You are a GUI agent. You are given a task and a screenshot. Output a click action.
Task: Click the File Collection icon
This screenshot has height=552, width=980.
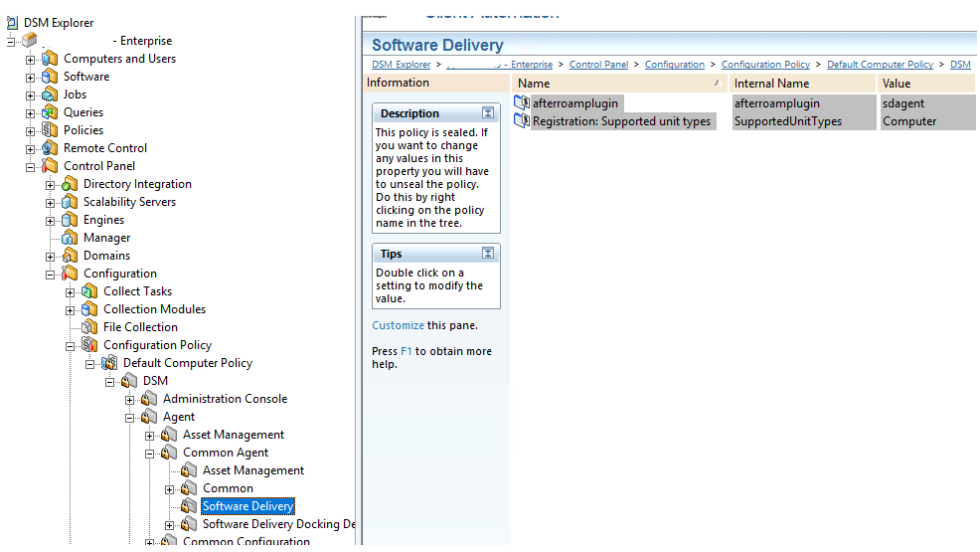[89, 327]
